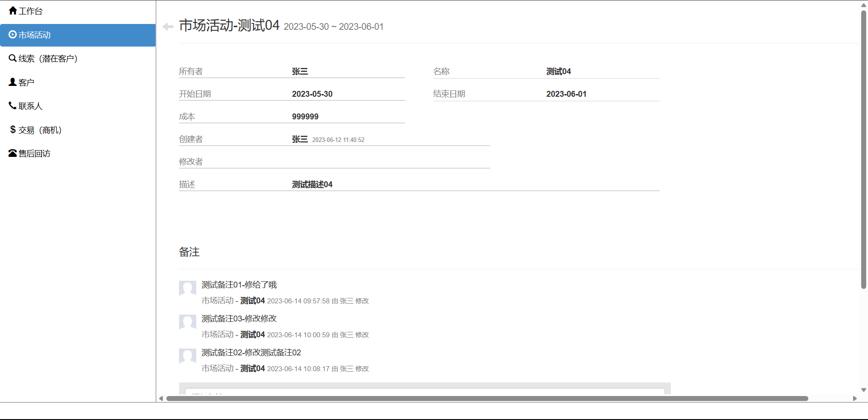Click the phone icon beside 联系人
868x420 pixels.
(13, 105)
